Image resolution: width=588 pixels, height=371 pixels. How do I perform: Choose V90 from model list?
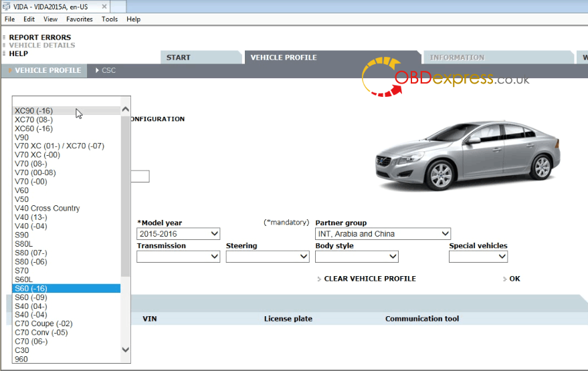point(66,138)
